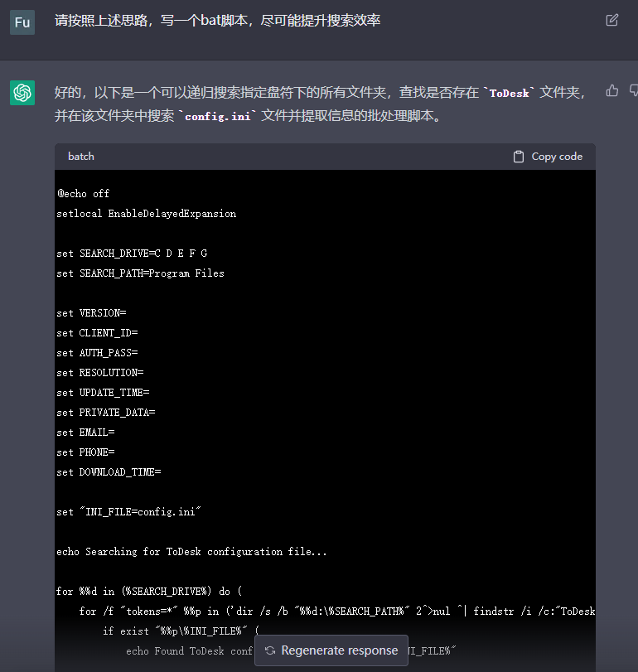The width and height of the screenshot is (638, 672).
Task: Click the Copy code button
Action: tap(548, 157)
